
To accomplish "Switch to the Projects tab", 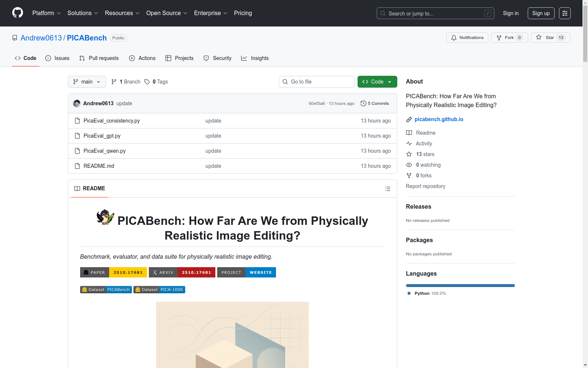I will pyautogui.click(x=179, y=58).
